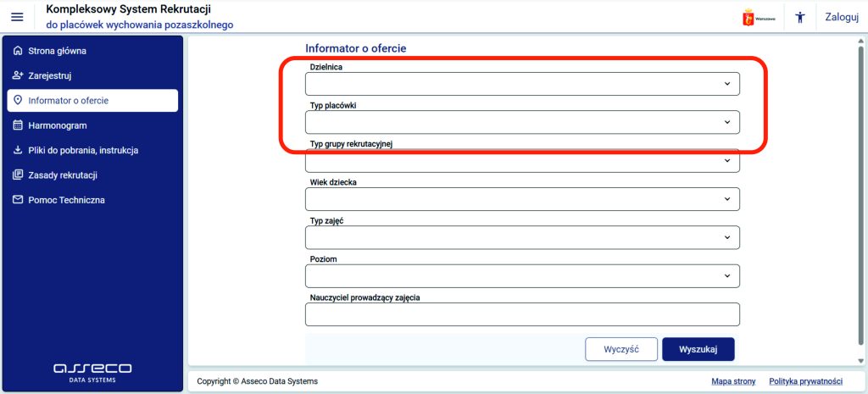Click the Warszawa city logo
Image resolution: width=868 pixels, height=394 pixels.
(x=759, y=17)
